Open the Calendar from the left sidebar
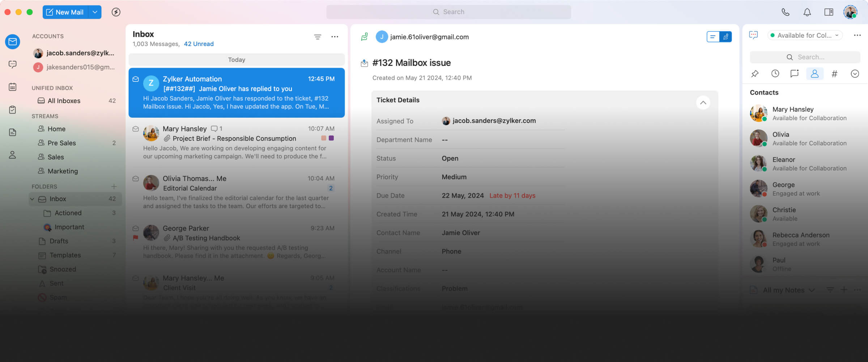Screen dimensions: 868x362 (x=12, y=87)
